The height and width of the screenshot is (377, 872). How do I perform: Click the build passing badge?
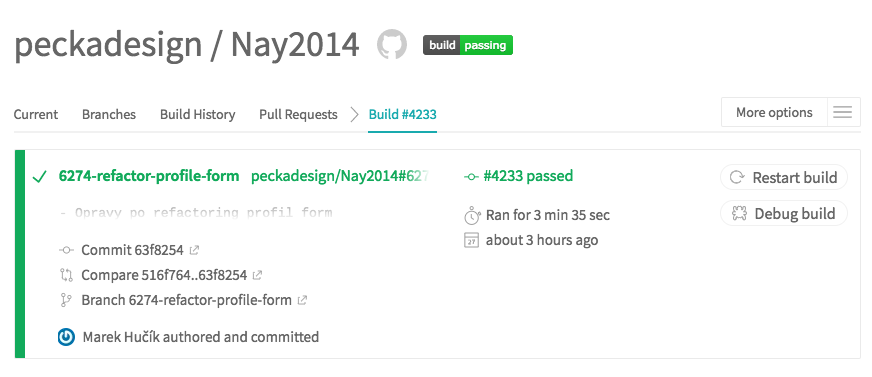[468, 45]
